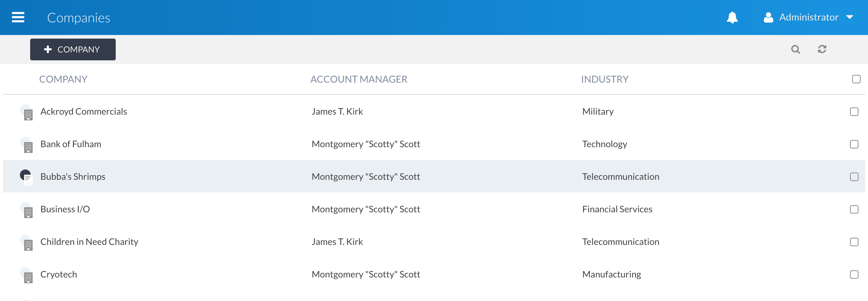Sort by the Industry column header
The width and height of the screenshot is (868, 301).
point(605,79)
